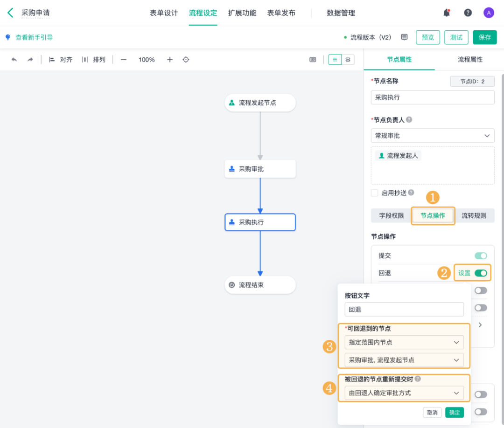The height and width of the screenshot is (428, 504).
Task: Open the help question mark icon
Action: (468, 13)
